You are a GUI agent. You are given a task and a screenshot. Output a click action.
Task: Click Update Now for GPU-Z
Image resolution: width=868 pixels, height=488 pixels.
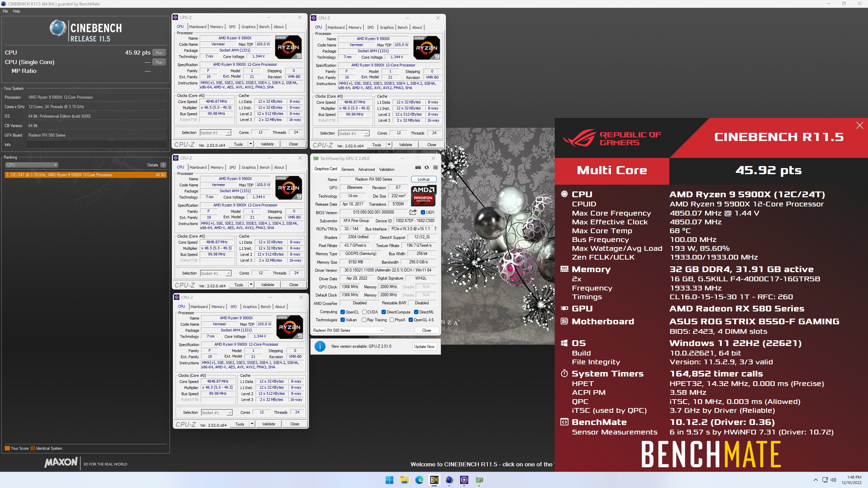(x=424, y=347)
